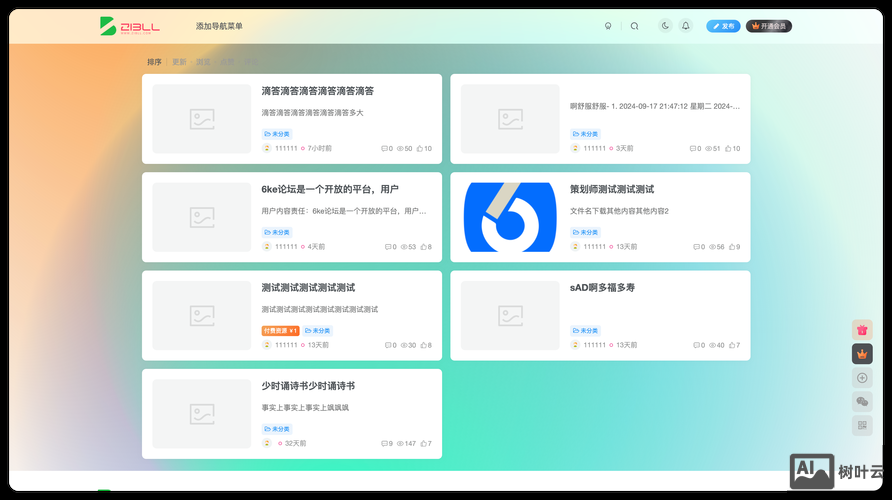892x500 pixels.
Task: Click excerpt text 事实上事实上事实上飒飒飒
Action: point(305,408)
